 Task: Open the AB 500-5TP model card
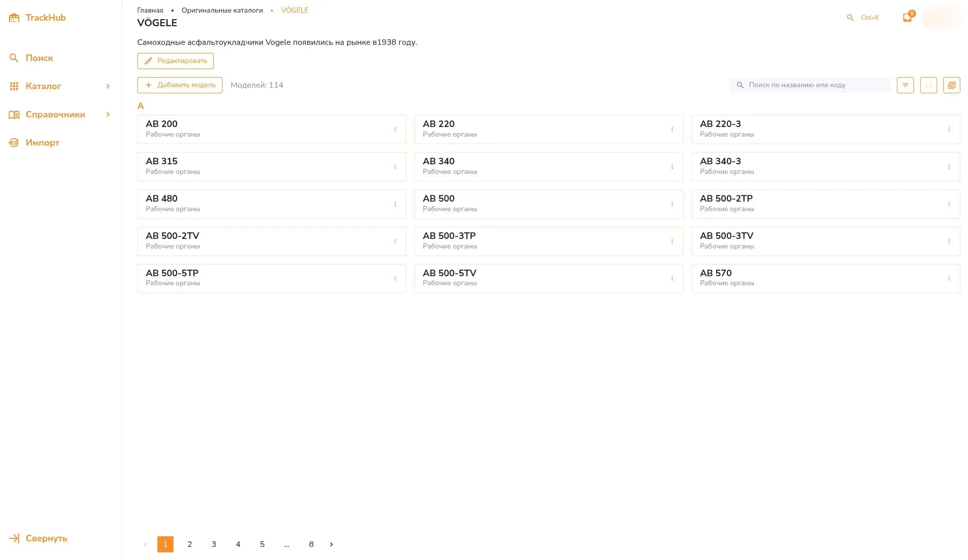(x=271, y=278)
